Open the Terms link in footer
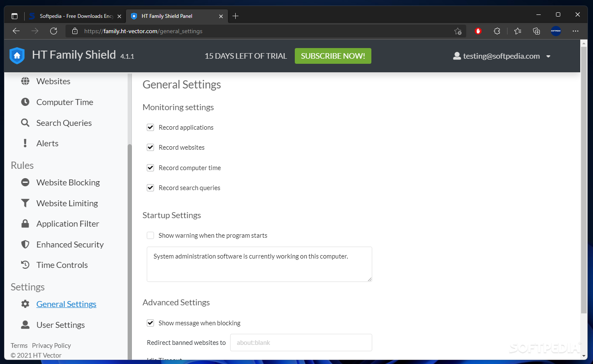Image resolution: width=593 pixels, height=364 pixels. tap(19, 346)
